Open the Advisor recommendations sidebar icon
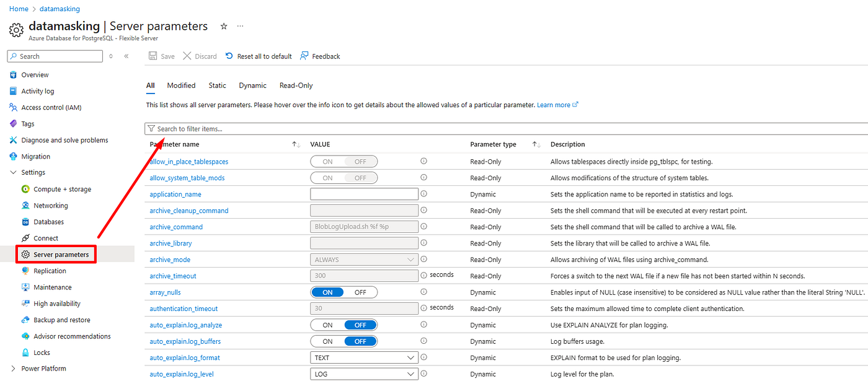This screenshot has width=868, height=381. tap(26, 336)
